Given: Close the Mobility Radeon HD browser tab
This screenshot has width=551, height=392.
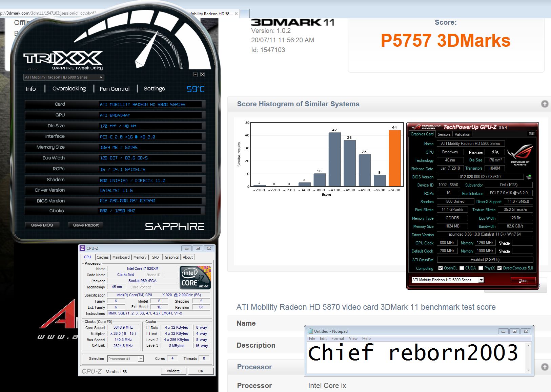Looking at the screenshot, I should click(x=236, y=14).
